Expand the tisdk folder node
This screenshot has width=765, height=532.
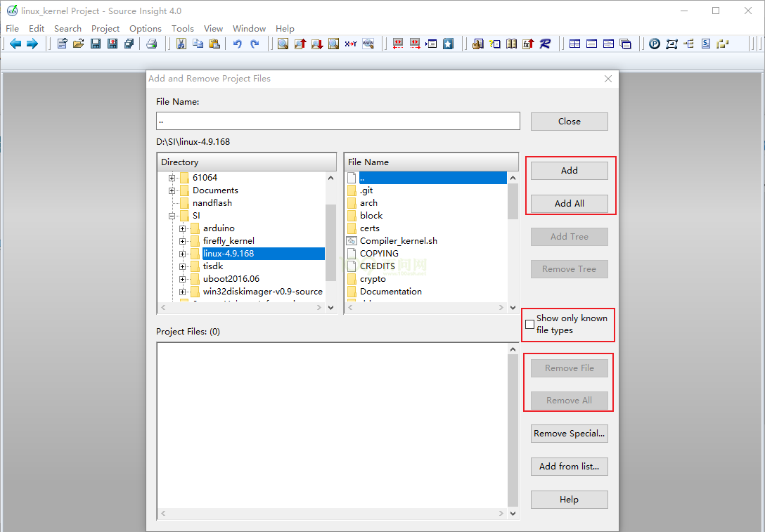(x=183, y=267)
